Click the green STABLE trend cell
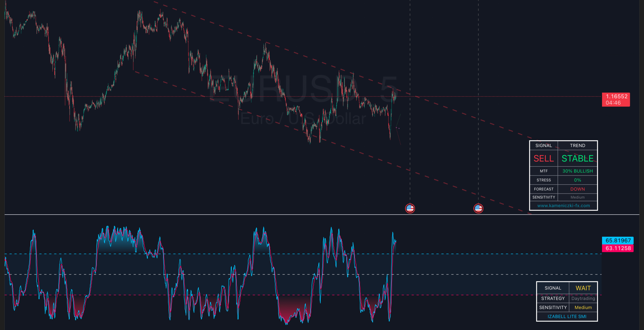Image resolution: width=644 pixels, height=330 pixels. [x=577, y=158]
